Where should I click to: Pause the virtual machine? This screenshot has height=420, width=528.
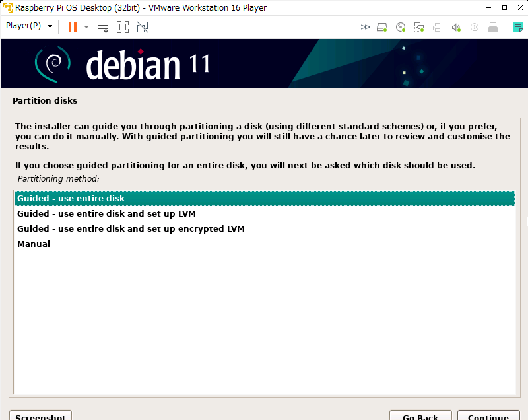73,27
